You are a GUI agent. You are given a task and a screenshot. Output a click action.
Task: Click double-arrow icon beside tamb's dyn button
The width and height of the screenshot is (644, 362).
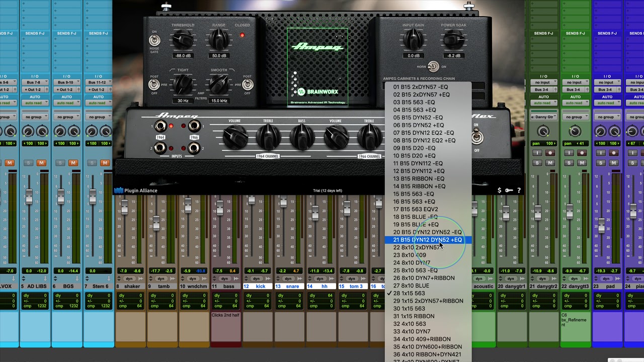172,278
